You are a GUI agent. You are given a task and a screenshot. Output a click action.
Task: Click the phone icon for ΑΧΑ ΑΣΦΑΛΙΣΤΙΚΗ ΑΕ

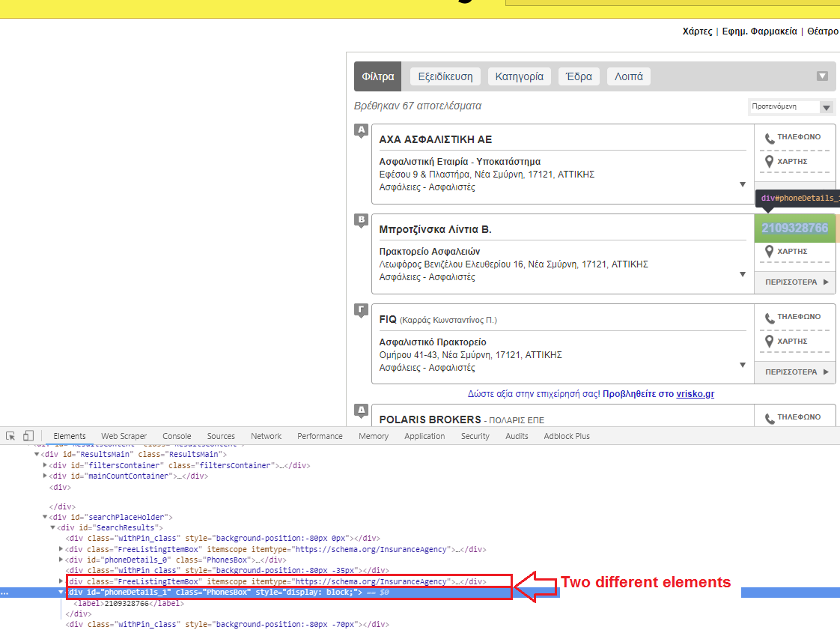pyautogui.click(x=769, y=138)
